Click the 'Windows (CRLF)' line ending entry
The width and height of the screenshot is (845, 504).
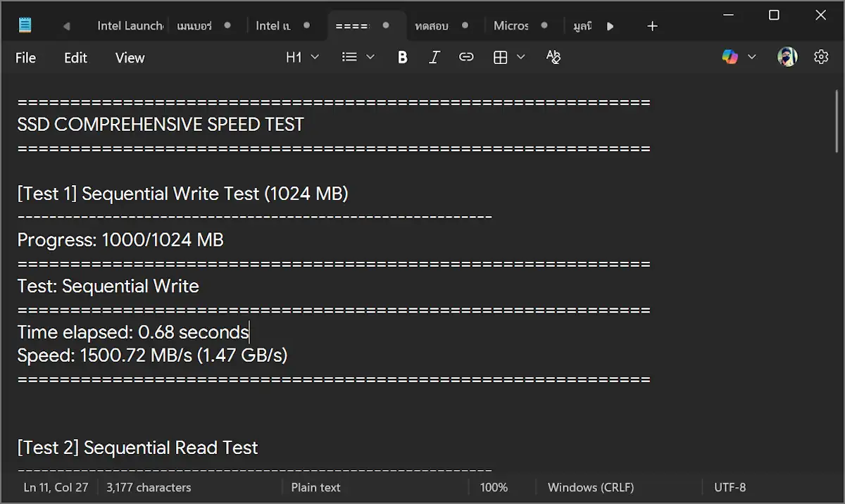591,487
